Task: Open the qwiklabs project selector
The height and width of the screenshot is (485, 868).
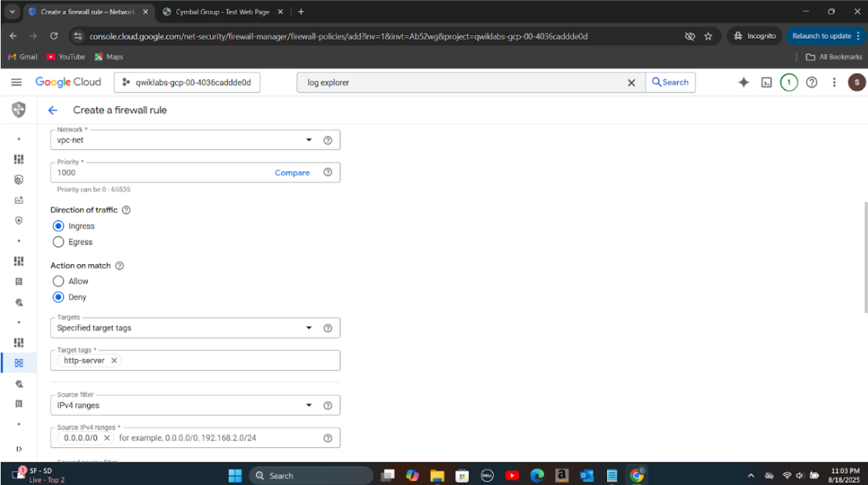Action: tap(187, 82)
